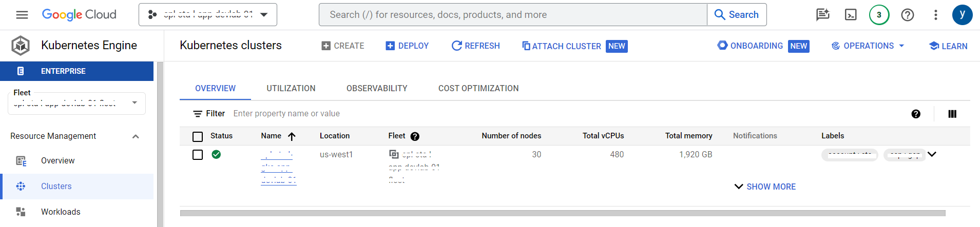Click the Total vCPUs column header

(603, 136)
